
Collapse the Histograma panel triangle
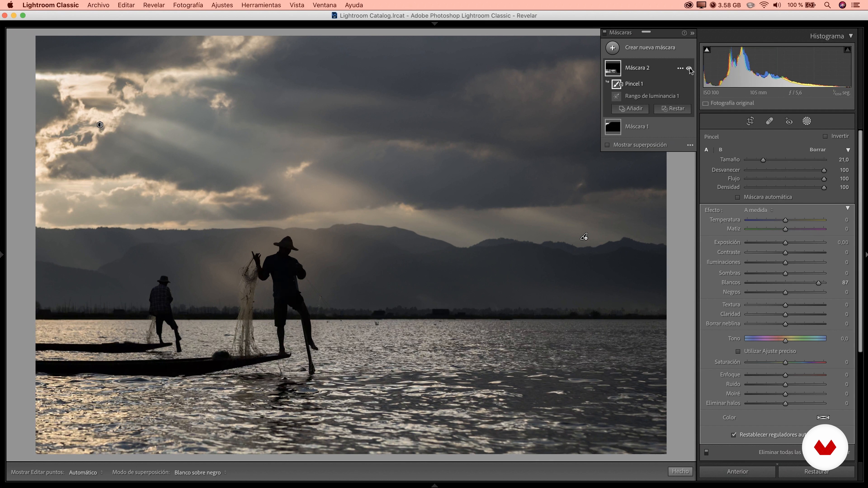[x=851, y=36]
